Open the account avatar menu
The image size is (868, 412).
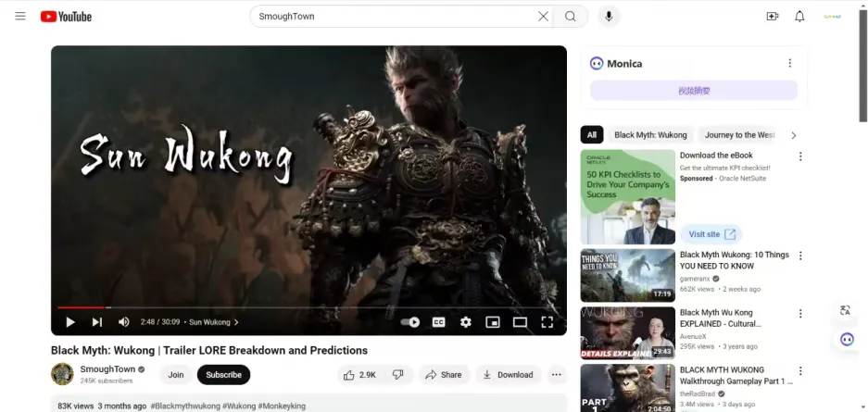[x=832, y=17]
